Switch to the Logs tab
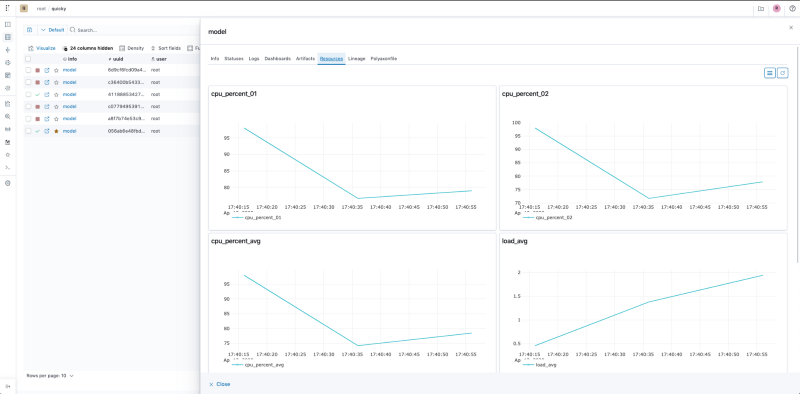This screenshot has height=394, width=800. (254, 59)
